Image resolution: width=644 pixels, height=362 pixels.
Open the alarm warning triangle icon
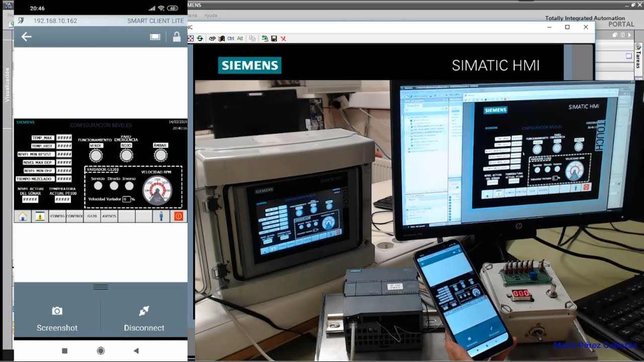pyautogui.click(x=40, y=216)
